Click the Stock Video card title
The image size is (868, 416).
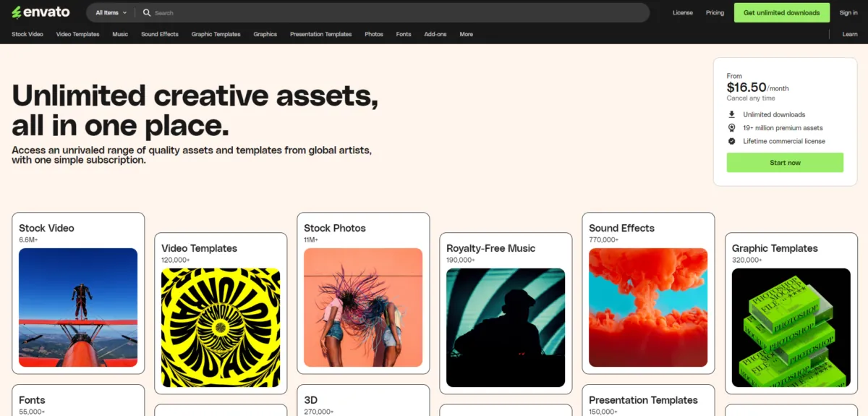click(x=46, y=228)
